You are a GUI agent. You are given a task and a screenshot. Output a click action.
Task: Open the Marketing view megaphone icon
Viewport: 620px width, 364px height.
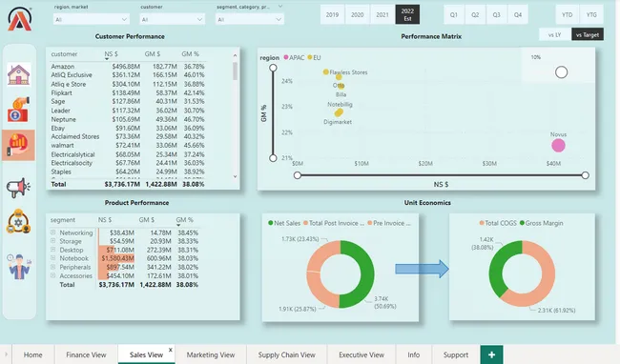[18, 187]
